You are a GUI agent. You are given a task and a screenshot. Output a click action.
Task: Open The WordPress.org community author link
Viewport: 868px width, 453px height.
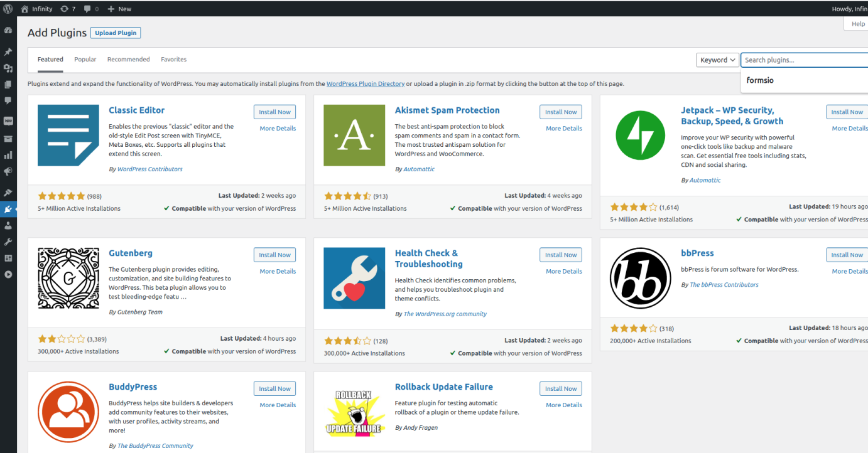445,314
